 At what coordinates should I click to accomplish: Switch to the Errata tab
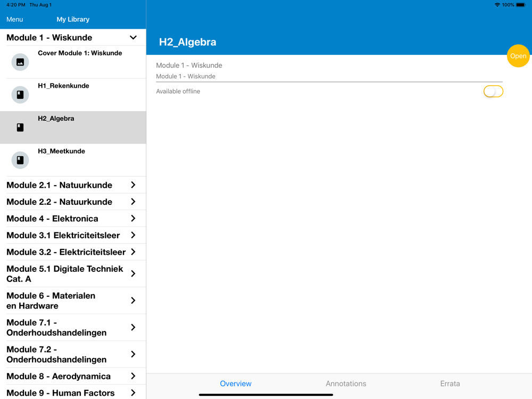pos(450,384)
